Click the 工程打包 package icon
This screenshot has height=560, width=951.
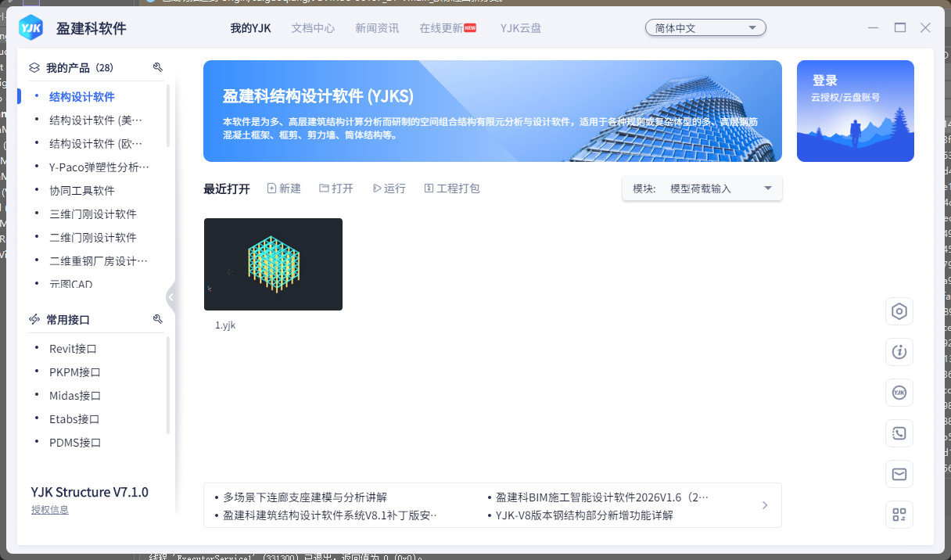pyautogui.click(x=429, y=188)
